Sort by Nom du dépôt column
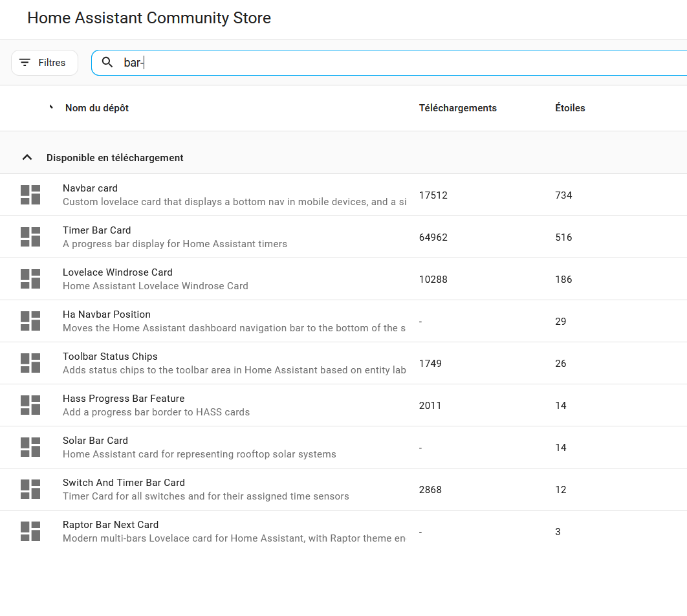 click(97, 108)
